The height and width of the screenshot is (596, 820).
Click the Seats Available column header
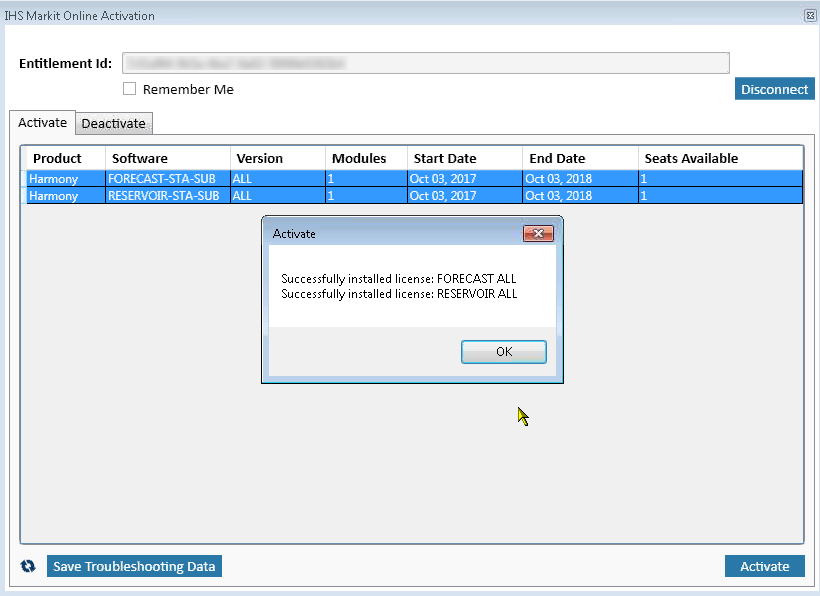click(x=721, y=158)
